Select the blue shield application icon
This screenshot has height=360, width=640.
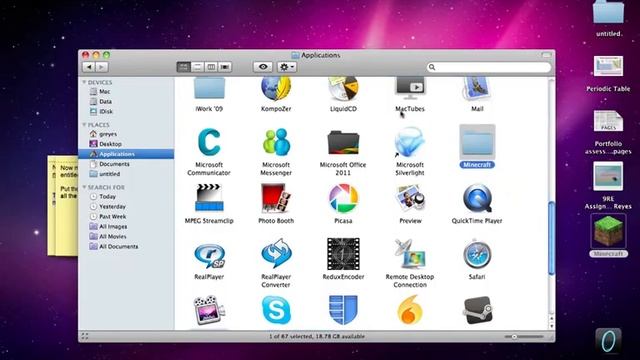pos(343,310)
